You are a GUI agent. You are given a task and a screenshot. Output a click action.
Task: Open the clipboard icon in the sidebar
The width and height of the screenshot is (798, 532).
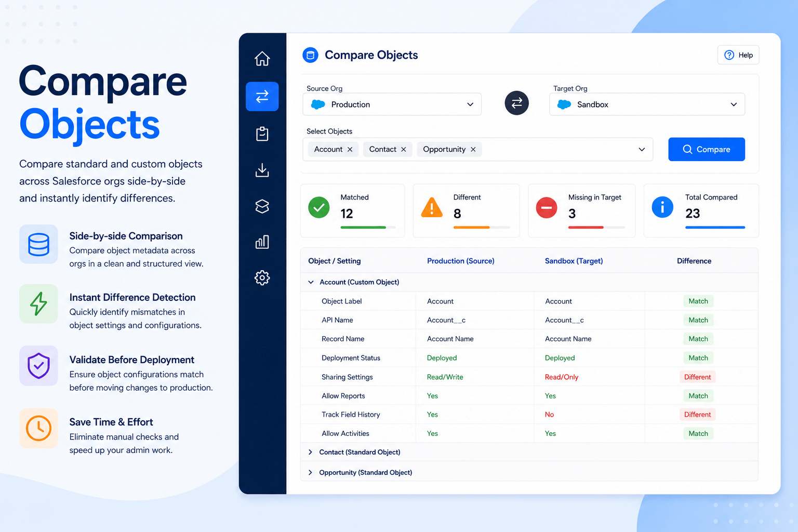(x=262, y=134)
